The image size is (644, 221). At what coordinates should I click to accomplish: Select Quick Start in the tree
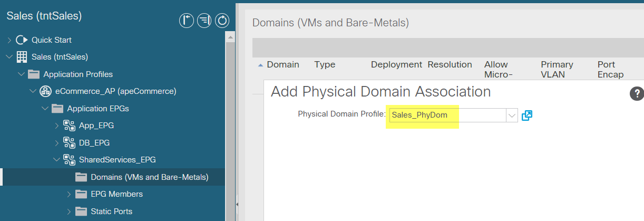(x=52, y=40)
